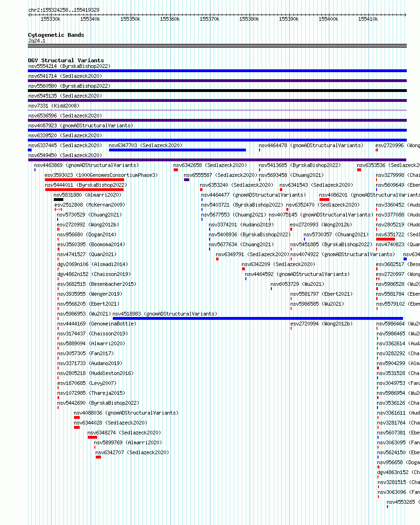Screen dimensions: 420x525
Task: Open the nsv5899769 (Almarri2020) label
Action: [x=128, y=442]
